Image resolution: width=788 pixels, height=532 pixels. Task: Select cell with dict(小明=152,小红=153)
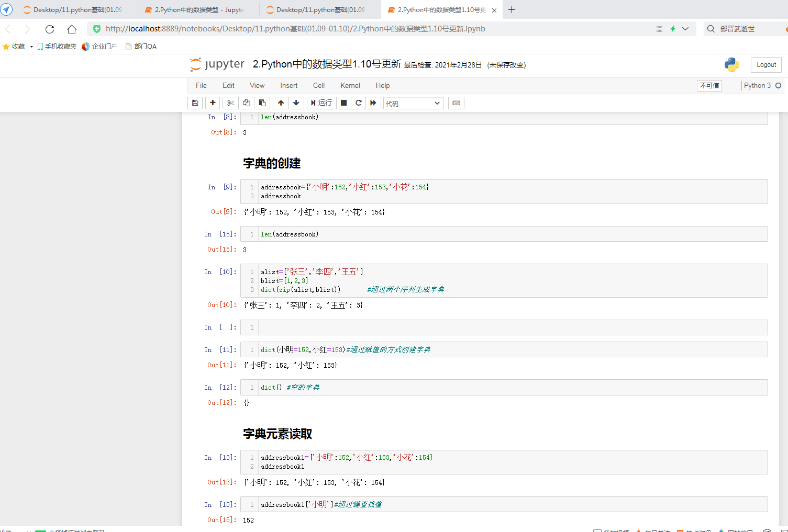coord(504,349)
